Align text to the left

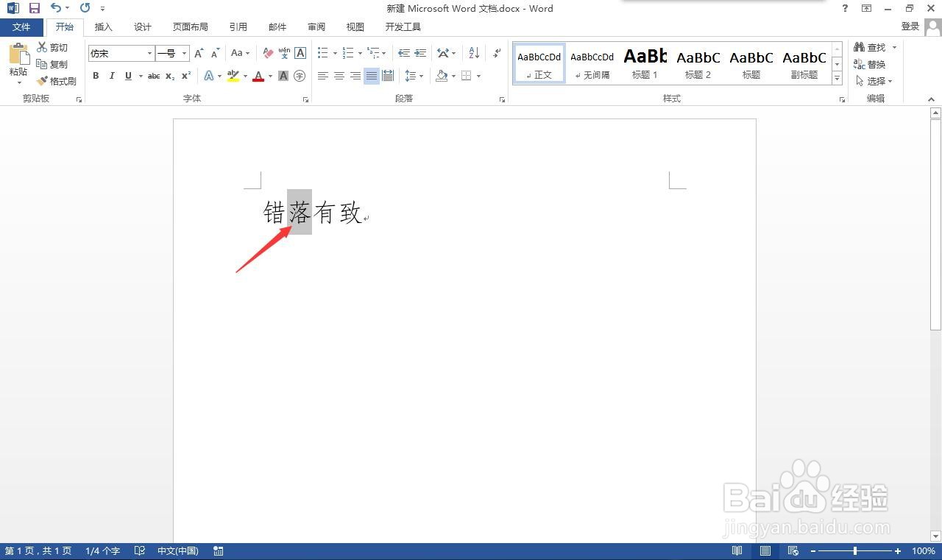(323, 76)
